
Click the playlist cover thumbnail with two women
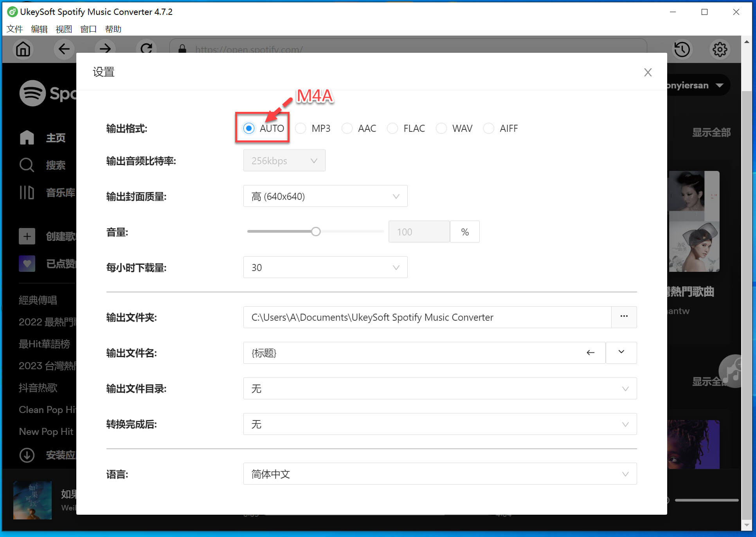click(x=694, y=221)
